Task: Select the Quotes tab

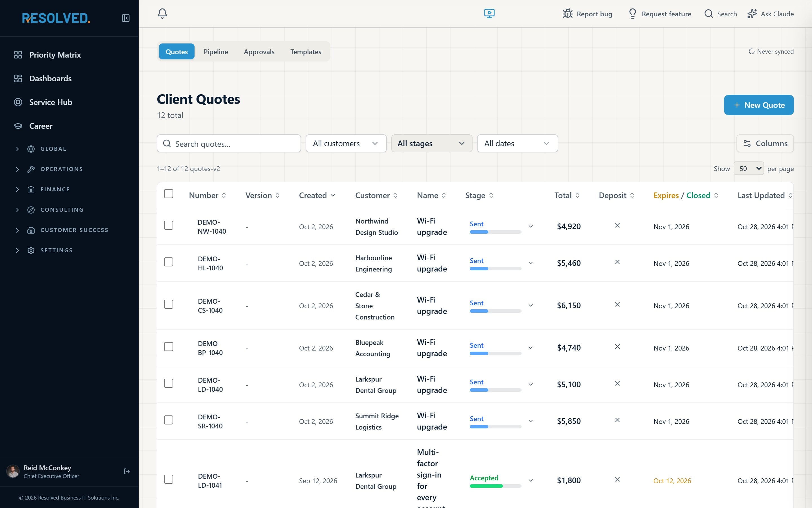Action: (x=176, y=52)
